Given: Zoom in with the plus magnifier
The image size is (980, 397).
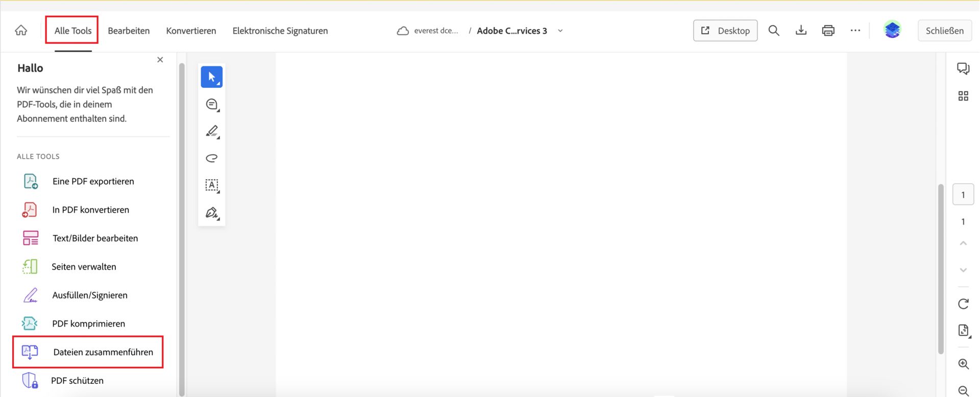Looking at the screenshot, I should click(963, 364).
